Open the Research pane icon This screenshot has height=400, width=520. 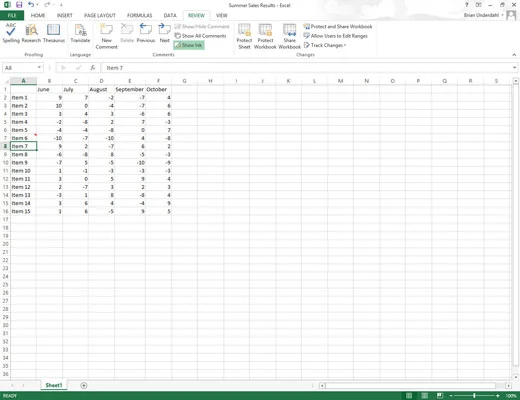pos(31,33)
